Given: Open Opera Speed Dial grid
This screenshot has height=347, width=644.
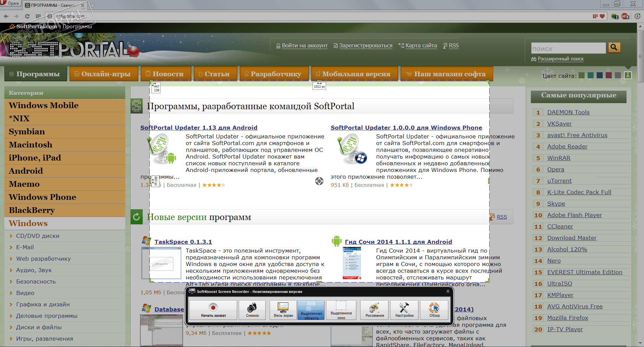Looking at the screenshot, I should 38,16.
